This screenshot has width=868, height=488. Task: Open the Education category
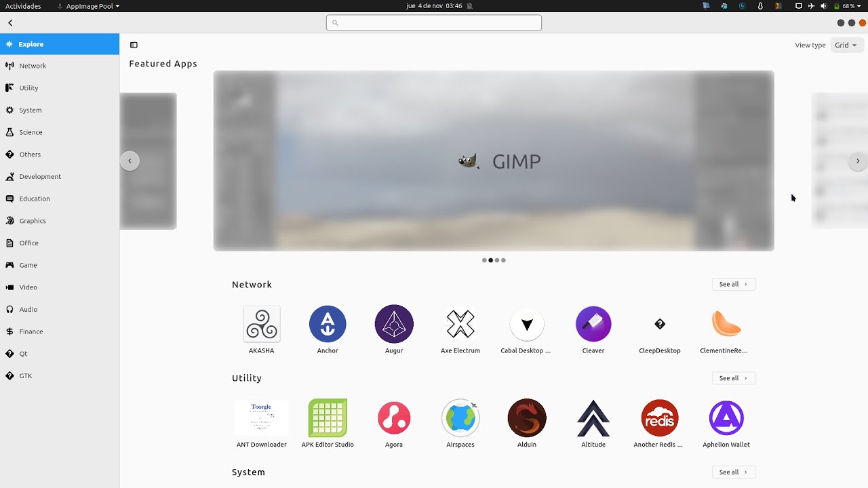pos(60,199)
